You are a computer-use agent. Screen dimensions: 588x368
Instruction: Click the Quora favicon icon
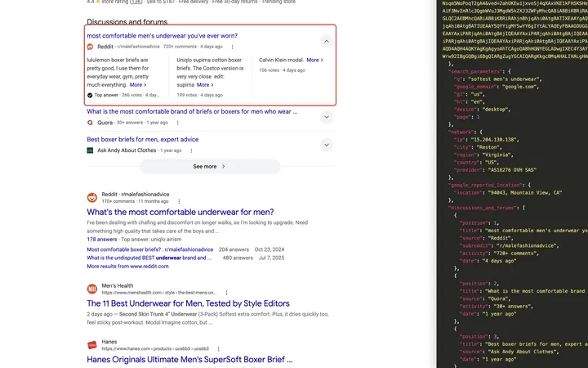click(x=90, y=123)
